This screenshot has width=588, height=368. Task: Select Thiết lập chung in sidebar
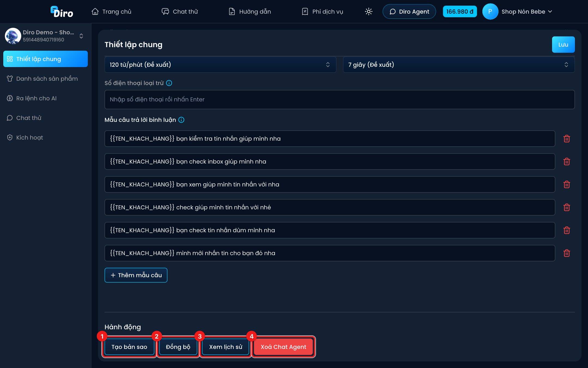pos(45,59)
